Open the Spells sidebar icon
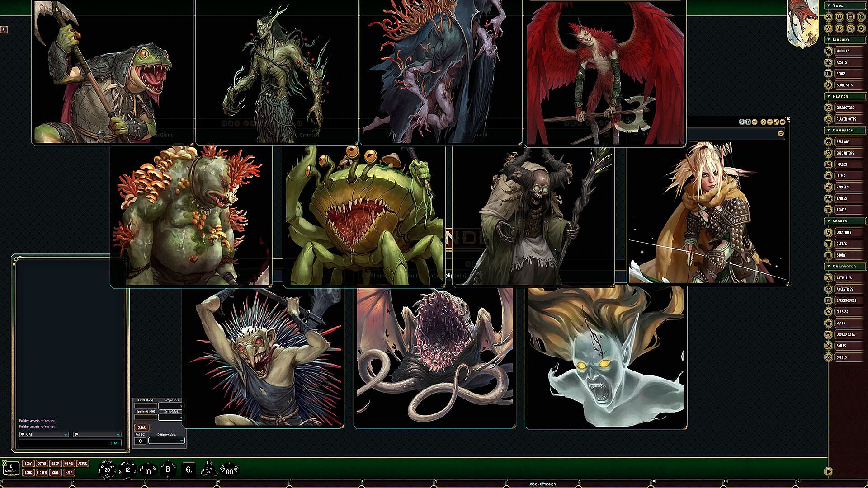This screenshot has height=488, width=868. point(829,357)
